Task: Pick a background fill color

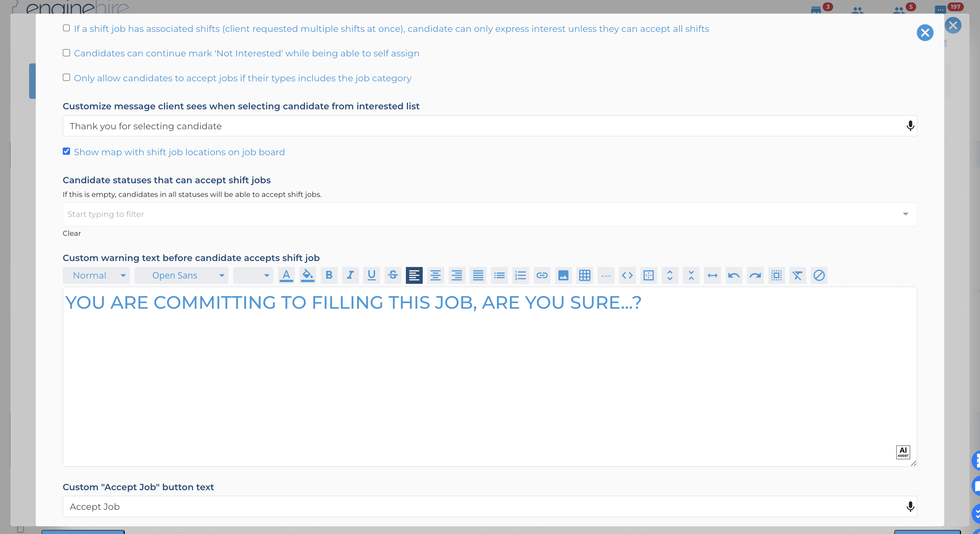Action: [x=307, y=275]
